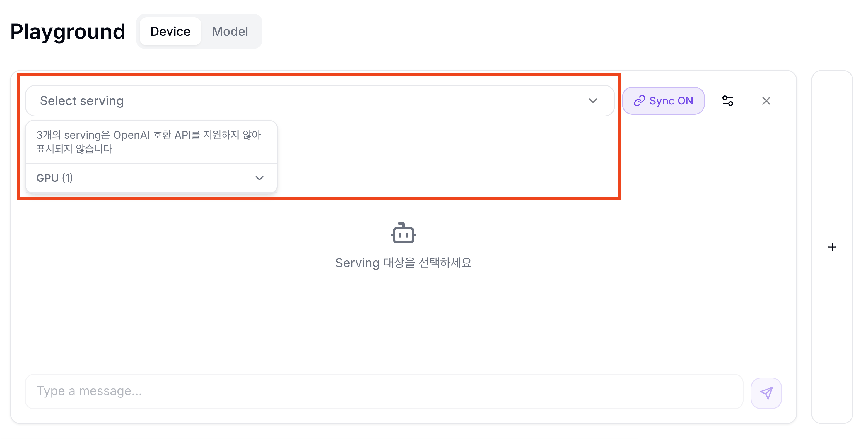868x439 pixels.
Task: Click the GPU group chevron
Action: (259, 178)
